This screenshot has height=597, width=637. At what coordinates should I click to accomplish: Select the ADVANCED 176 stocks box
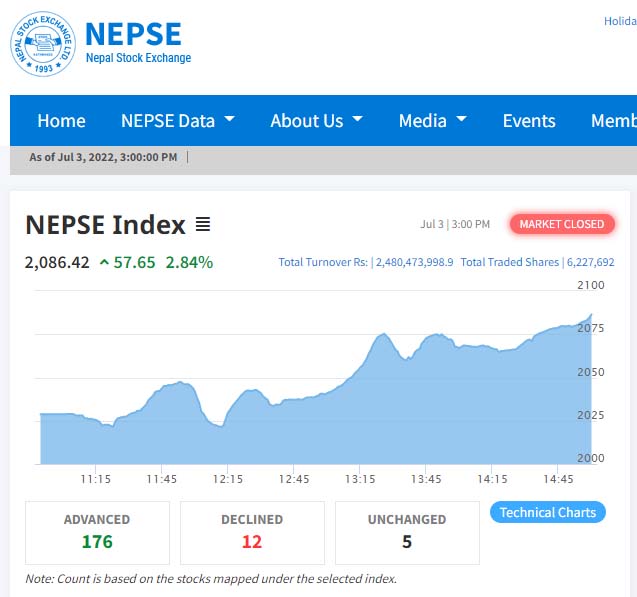coord(97,532)
